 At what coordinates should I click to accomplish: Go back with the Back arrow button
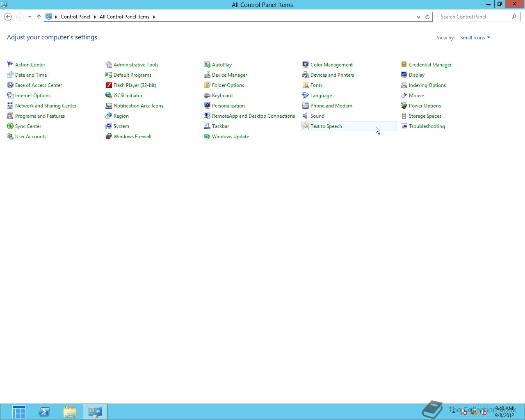point(8,17)
